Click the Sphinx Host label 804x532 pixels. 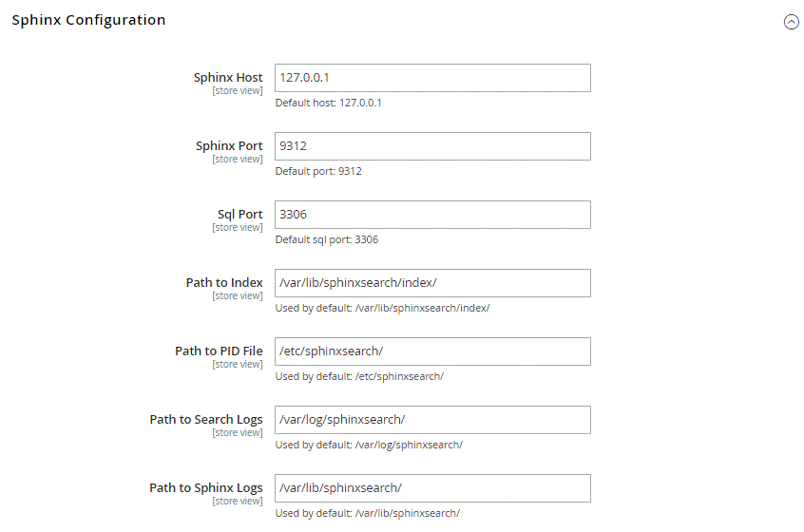pyautogui.click(x=228, y=78)
